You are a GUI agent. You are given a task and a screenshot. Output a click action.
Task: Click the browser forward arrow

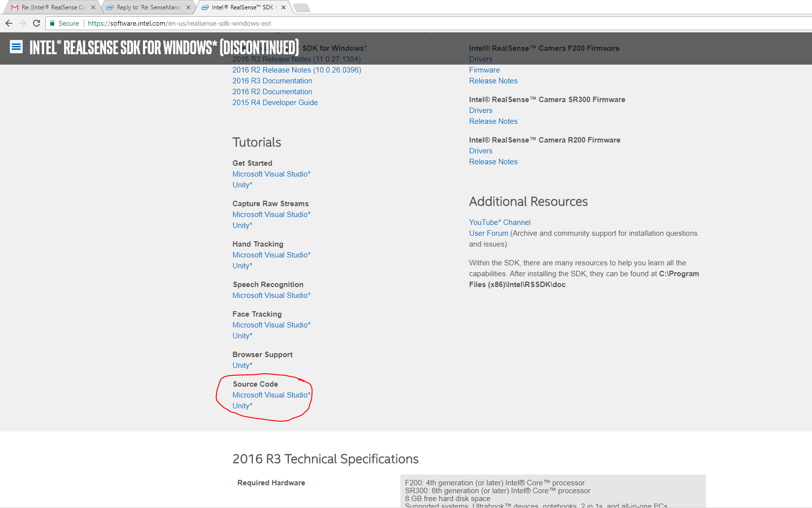point(23,23)
